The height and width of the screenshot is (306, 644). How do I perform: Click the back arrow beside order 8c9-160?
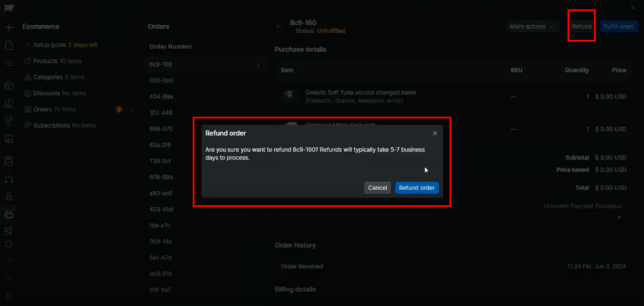(279, 26)
